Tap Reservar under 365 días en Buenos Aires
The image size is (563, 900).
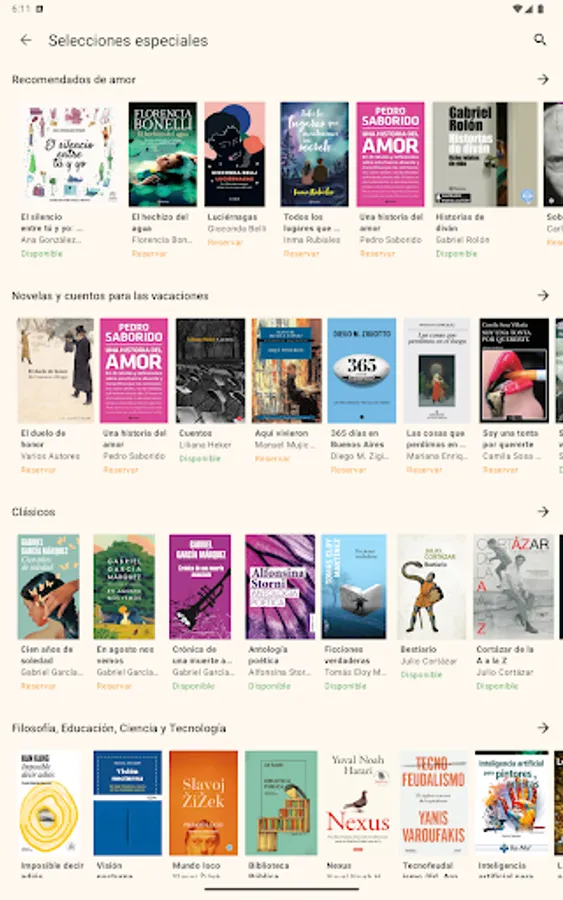[x=348, y=470]
